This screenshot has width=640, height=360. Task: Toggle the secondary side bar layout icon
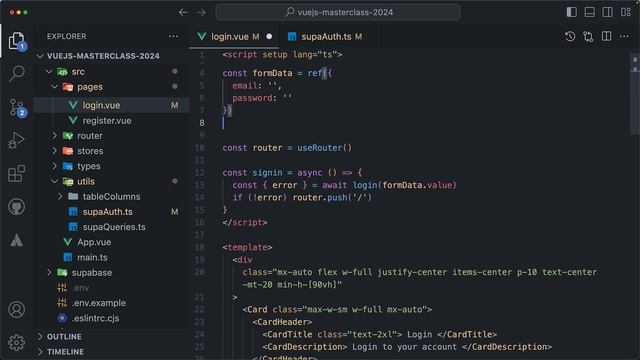coord(607,12)
